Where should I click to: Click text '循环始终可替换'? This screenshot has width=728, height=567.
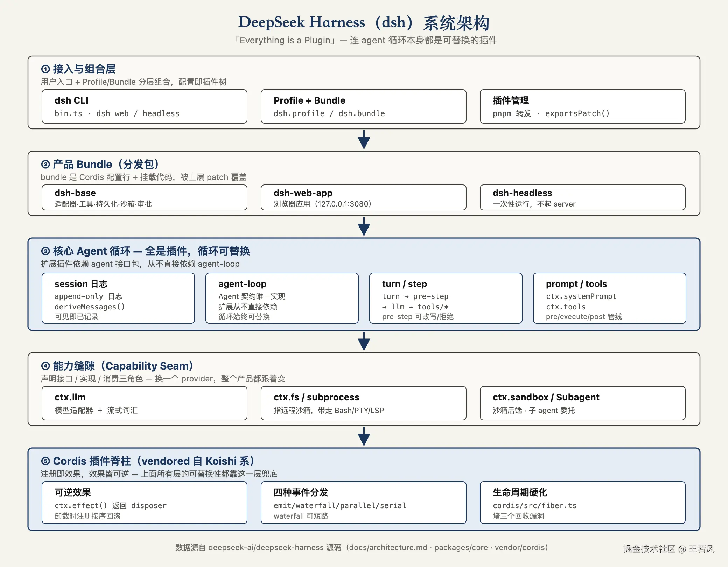pyautogui.click(x=244, y=317)
